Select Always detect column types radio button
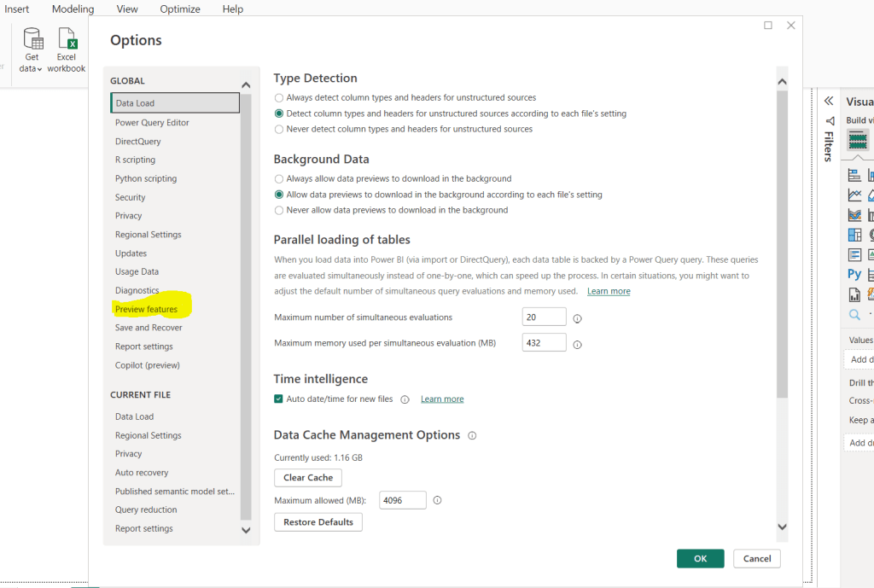 click(x=279, y=98)
